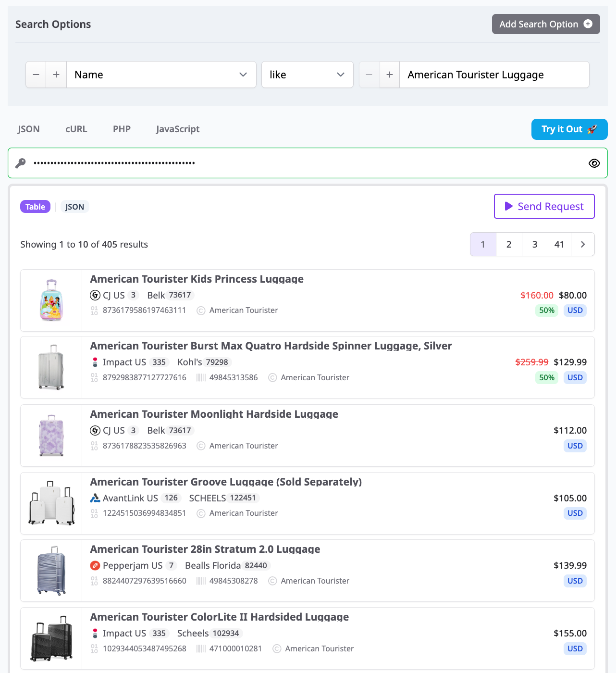
Task: Click ID icon beside 8792983877127727616
Action: pyautogui.click(x=94, y=378)
